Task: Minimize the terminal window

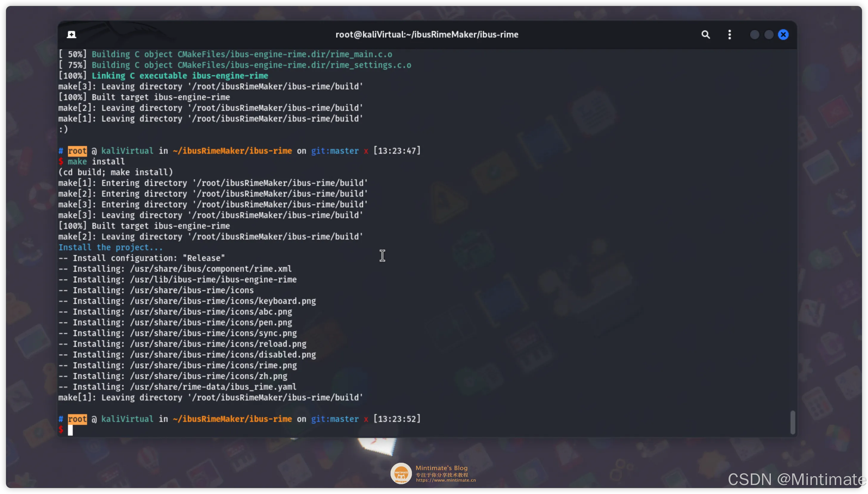Action: [754, 35]
